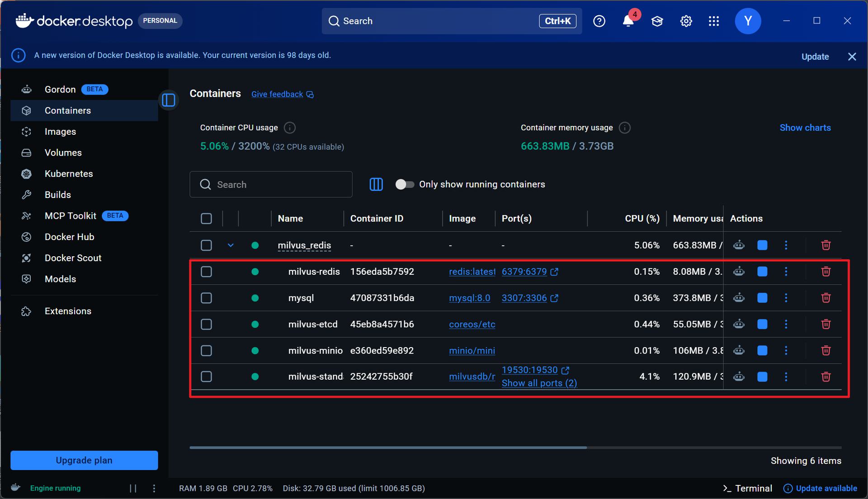Dismiss the update banner with the X

tap(852, 56)
